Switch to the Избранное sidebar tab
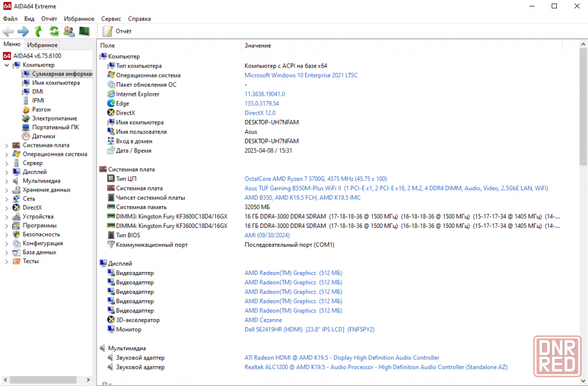The image size is (588, 386). pos(42,45)
